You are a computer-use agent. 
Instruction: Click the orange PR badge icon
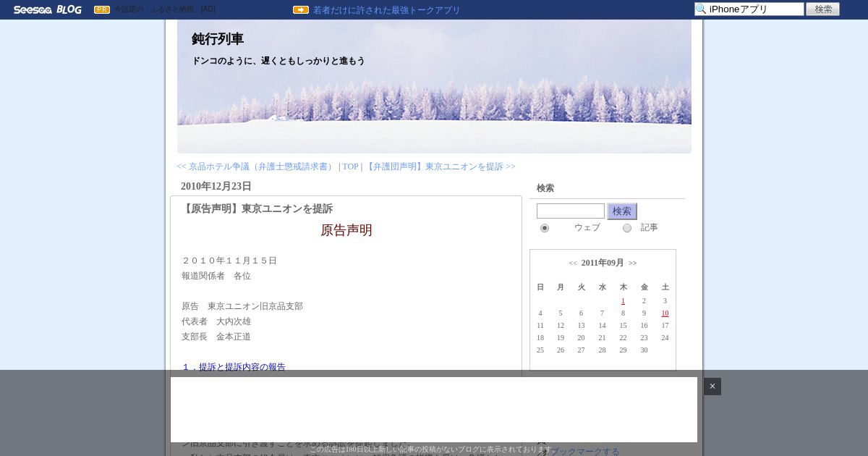[x=102, y=9]
